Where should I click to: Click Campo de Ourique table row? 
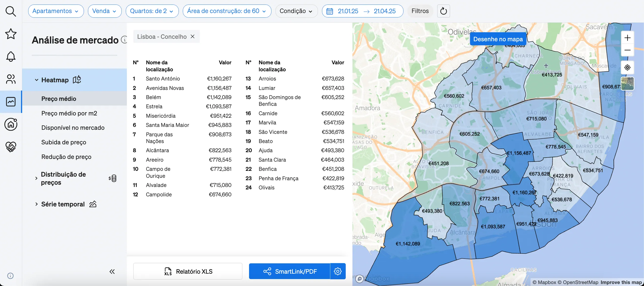pos(182,172)
